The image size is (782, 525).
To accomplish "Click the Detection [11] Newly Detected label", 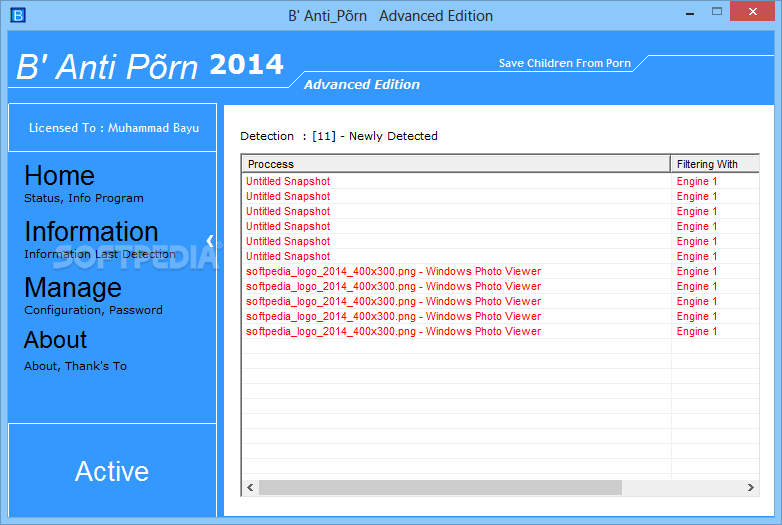I will point(339,136).
